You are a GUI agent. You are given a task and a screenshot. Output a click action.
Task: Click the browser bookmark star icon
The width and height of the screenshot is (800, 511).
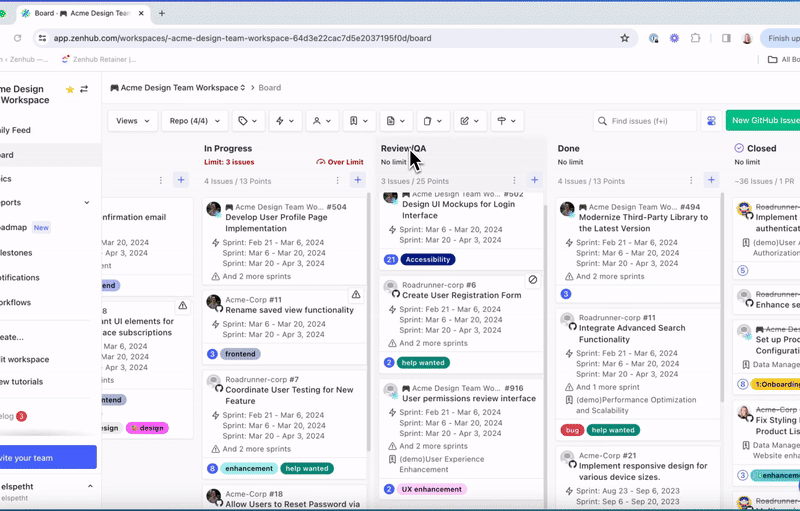point(624,38)
